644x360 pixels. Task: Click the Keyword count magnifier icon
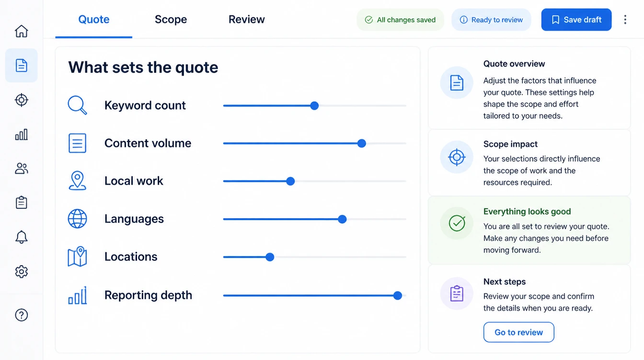tap(77, 105)
